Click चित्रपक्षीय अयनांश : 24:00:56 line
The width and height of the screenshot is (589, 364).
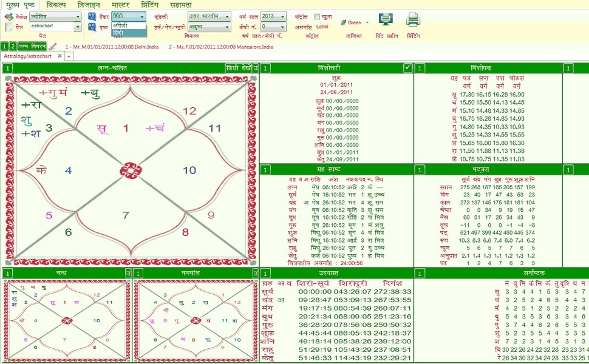click(x=325, y=263)
